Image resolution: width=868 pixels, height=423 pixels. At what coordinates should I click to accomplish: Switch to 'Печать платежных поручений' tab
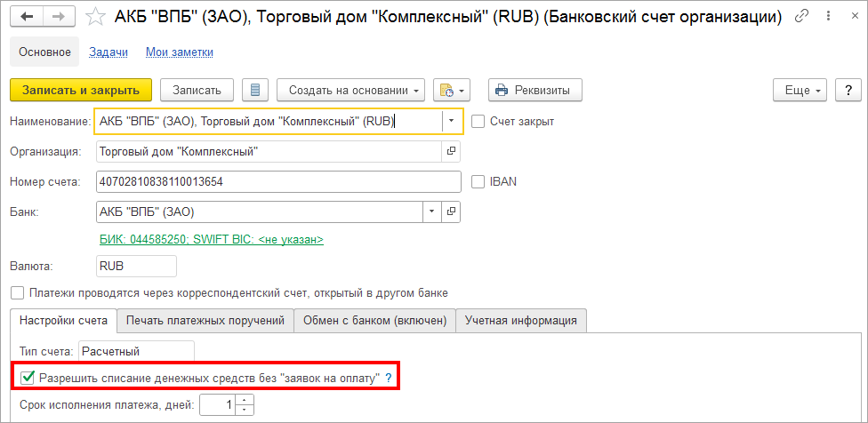pos(205,320)
